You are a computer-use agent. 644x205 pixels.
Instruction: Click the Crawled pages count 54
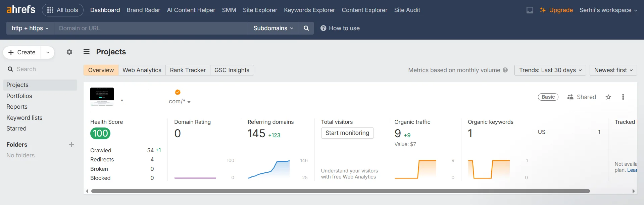pos(150,150)
